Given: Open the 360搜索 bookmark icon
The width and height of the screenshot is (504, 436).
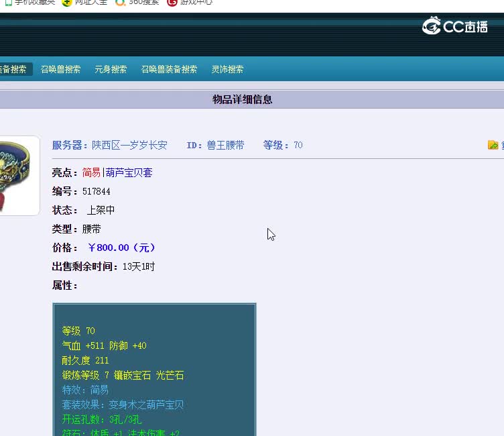Looking at the screenshot, I should click(x=120, y=3).
